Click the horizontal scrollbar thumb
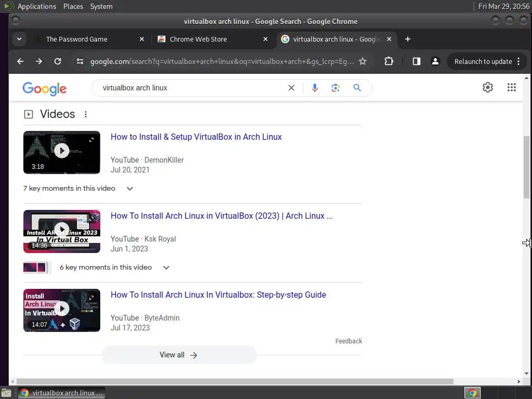532x399 pixels. tap(235, 381)
